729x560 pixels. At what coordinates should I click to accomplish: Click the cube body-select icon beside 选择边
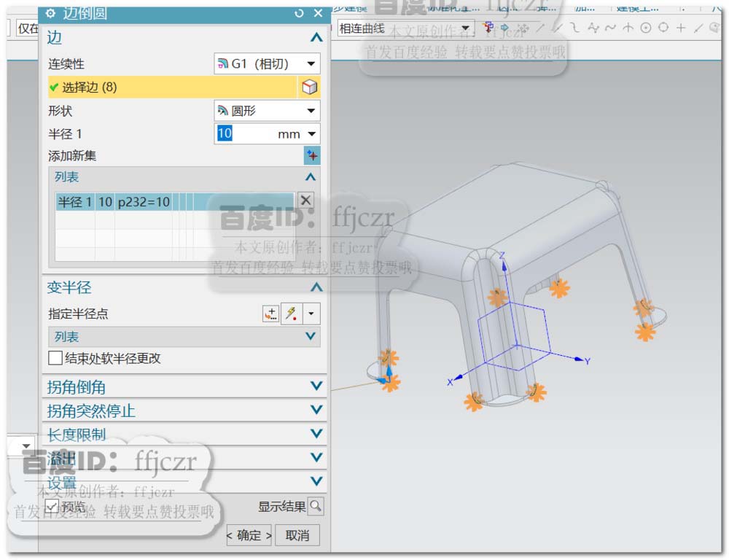(309, 87)
